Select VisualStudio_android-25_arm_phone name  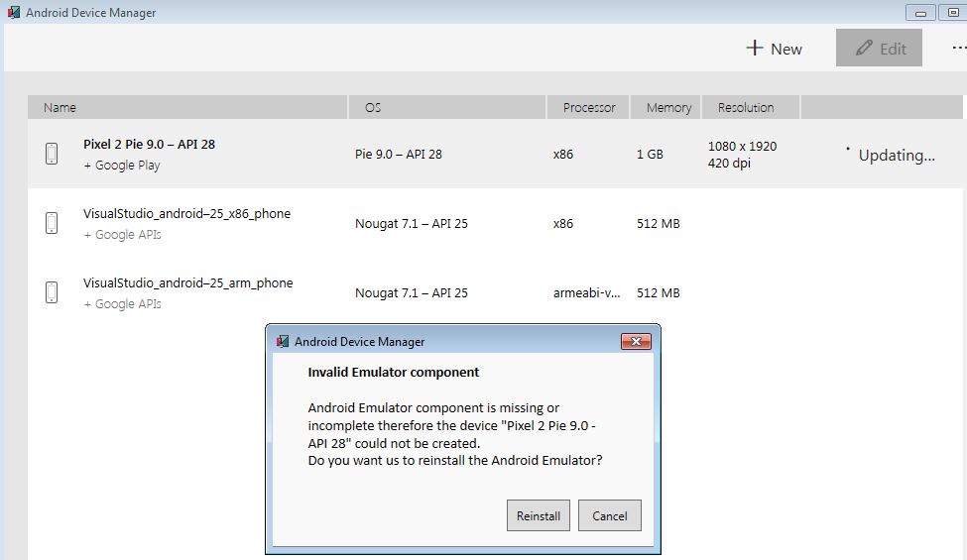pos(188,283)
